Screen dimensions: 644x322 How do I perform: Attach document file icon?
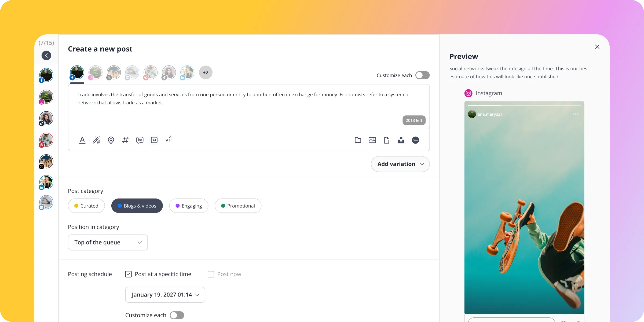(387, 140)
